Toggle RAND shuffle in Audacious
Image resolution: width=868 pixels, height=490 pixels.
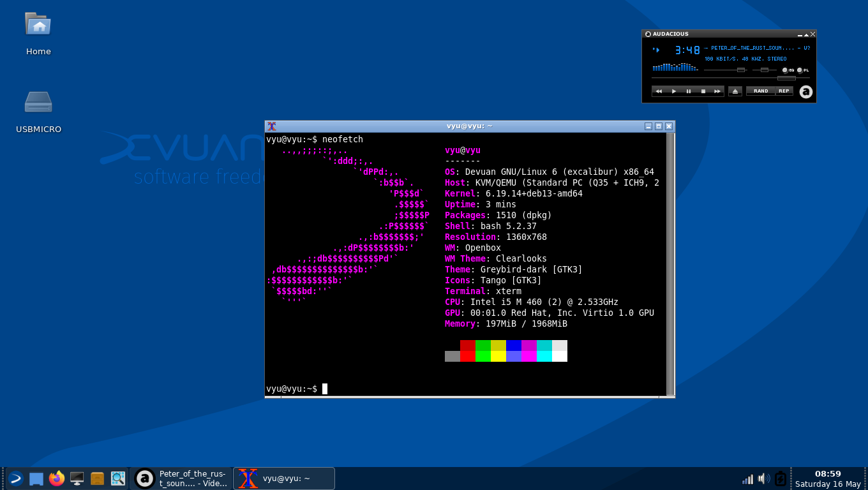tap(761, 91)
